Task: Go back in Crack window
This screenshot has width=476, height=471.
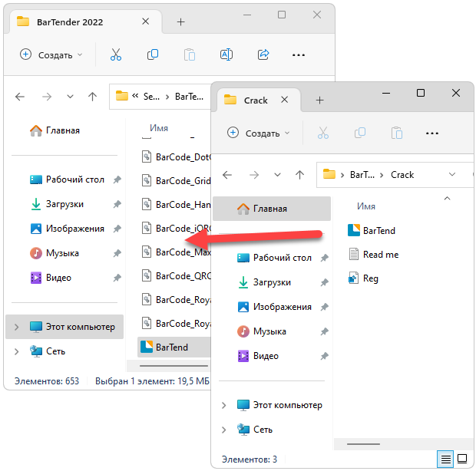Action: [x=227, y=175]
